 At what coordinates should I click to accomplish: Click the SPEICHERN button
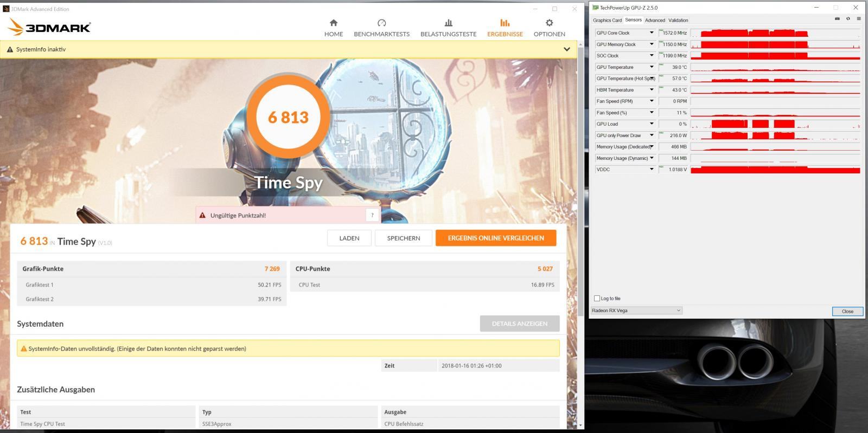point(404,238)
